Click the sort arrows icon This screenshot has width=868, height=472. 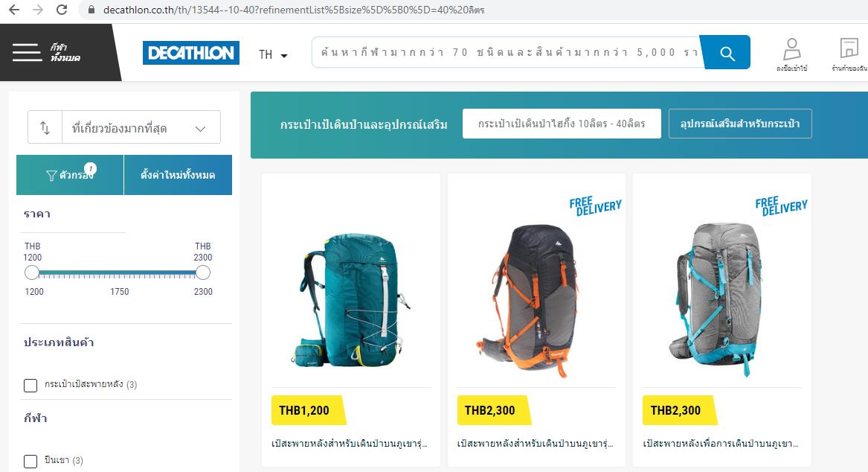point(45,127)
